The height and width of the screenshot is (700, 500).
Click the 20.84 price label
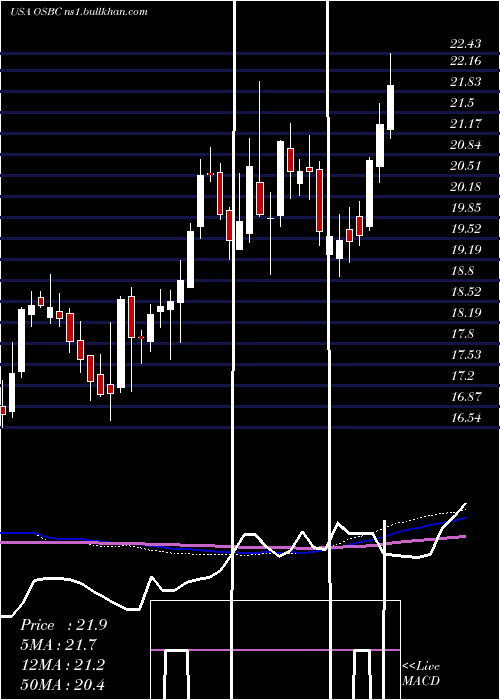point(466,145)
